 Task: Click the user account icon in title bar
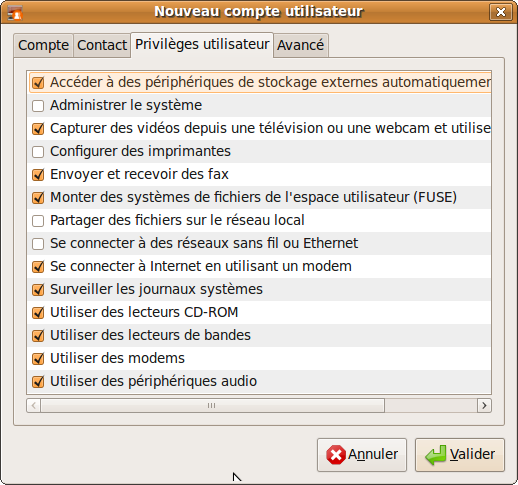(15, 12)
